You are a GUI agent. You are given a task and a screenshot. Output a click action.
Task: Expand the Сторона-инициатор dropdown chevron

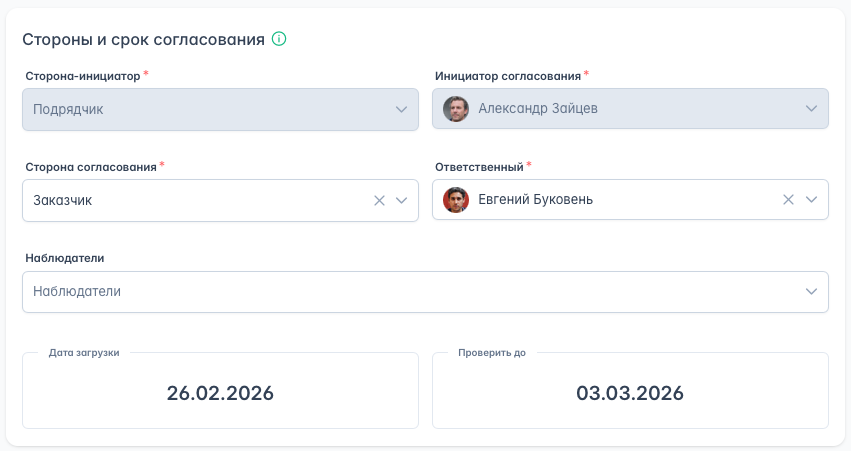[x=401, y=109]
